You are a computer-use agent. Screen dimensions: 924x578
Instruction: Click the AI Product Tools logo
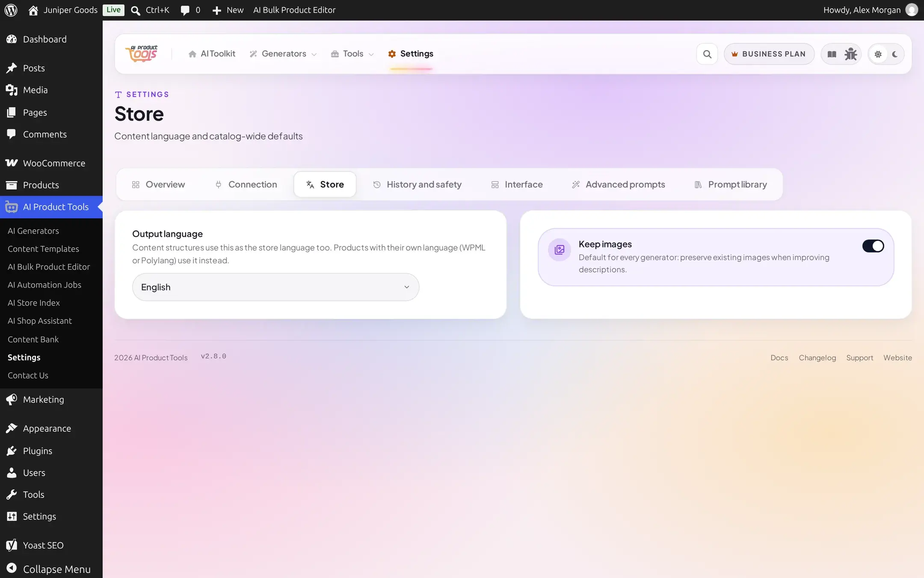click(142, 54)
